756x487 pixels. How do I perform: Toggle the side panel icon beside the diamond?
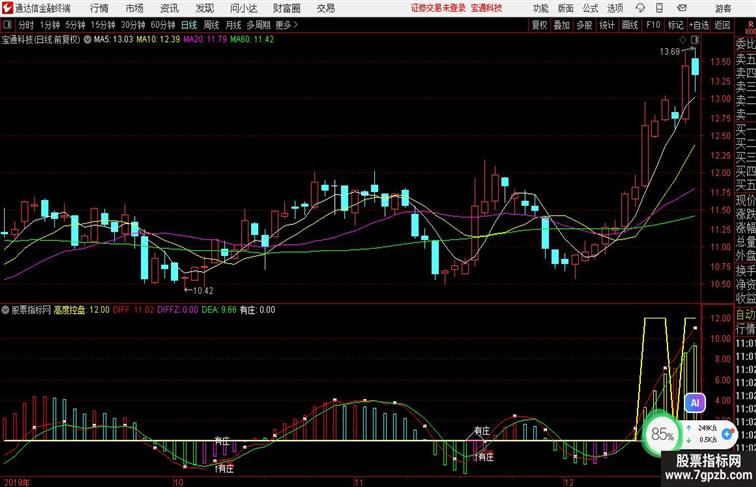coord(695,40)
